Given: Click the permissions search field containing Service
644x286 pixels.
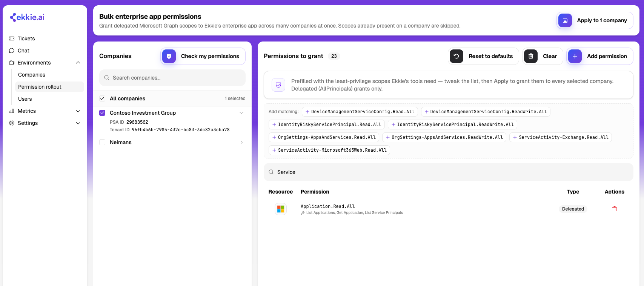Looking at the screenshot, I should point(448,172).
